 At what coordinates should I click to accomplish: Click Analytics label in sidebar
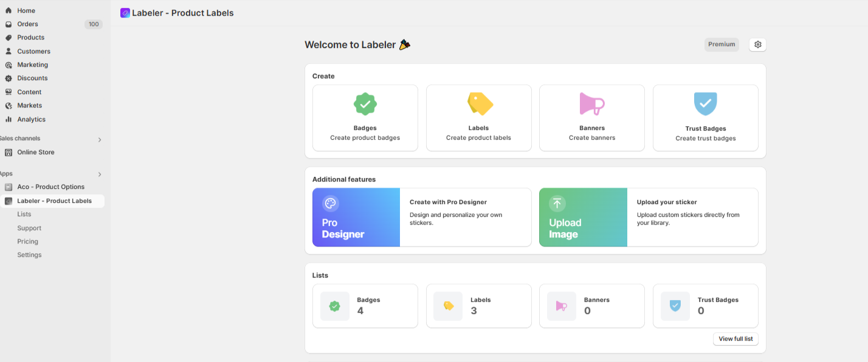31,120
